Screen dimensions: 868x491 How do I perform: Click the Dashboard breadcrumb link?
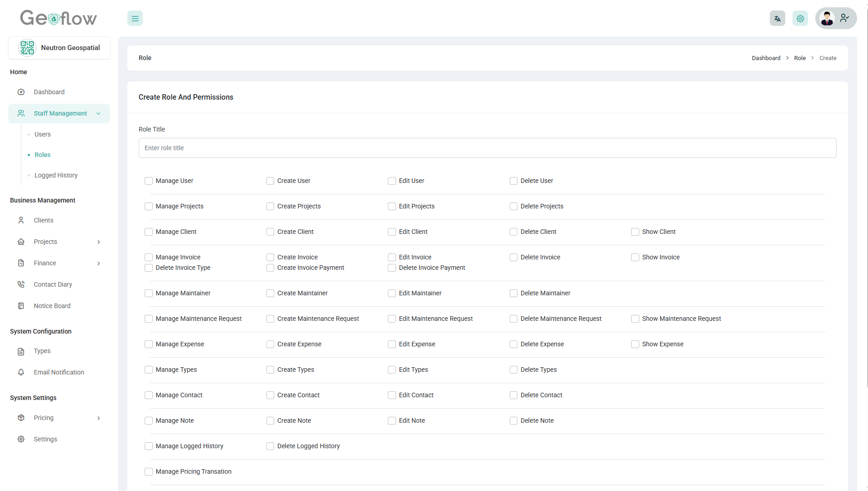pos(766,58)
